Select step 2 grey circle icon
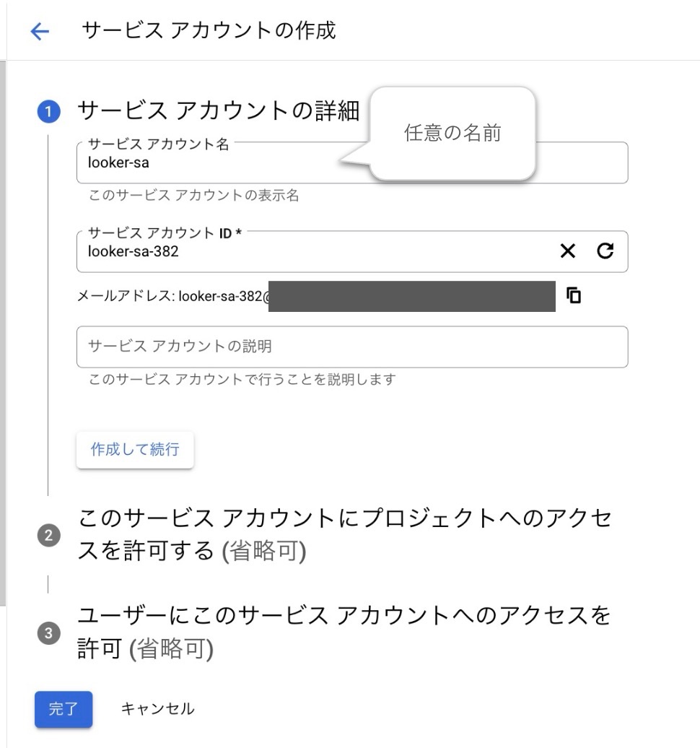 (48, 535)
